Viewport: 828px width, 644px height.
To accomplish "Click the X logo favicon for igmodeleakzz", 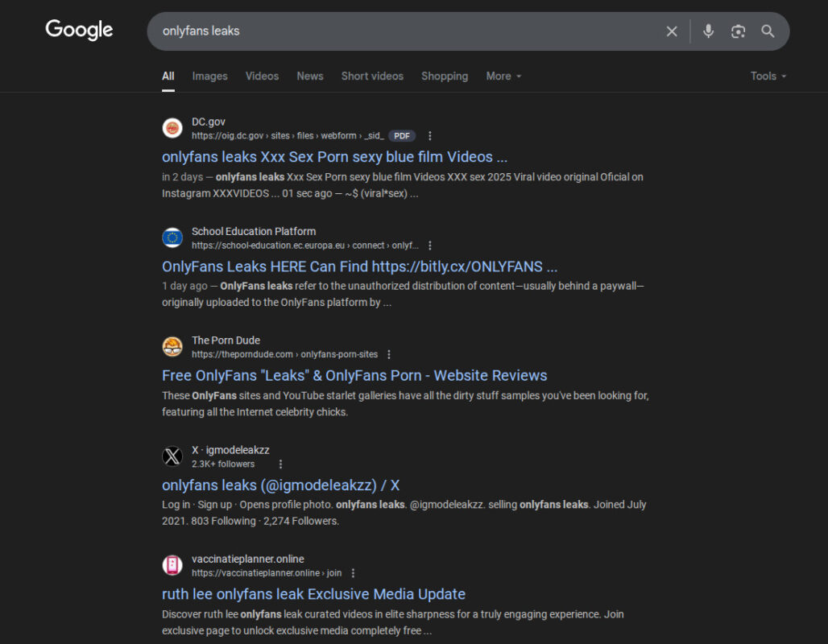I will (172, 456).
